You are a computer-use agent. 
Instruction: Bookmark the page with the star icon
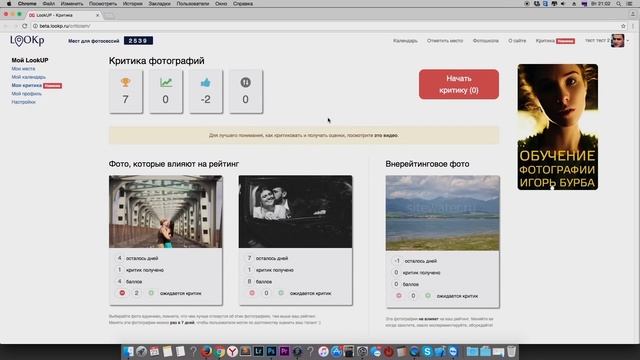click(x=623, y=26)
